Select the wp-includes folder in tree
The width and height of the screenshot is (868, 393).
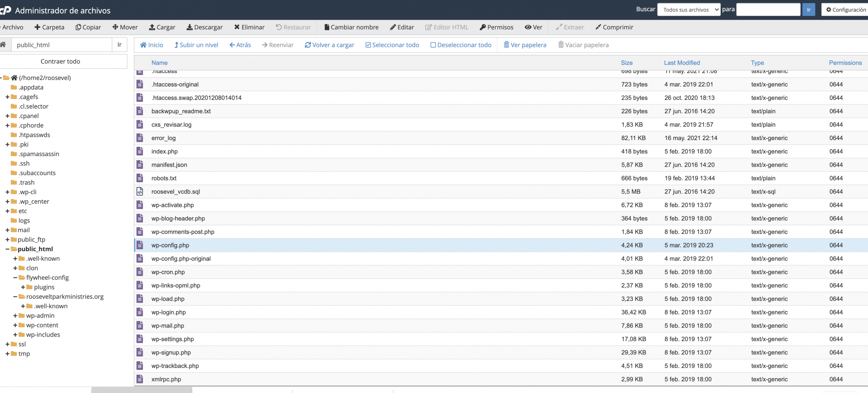pos(43,334)
